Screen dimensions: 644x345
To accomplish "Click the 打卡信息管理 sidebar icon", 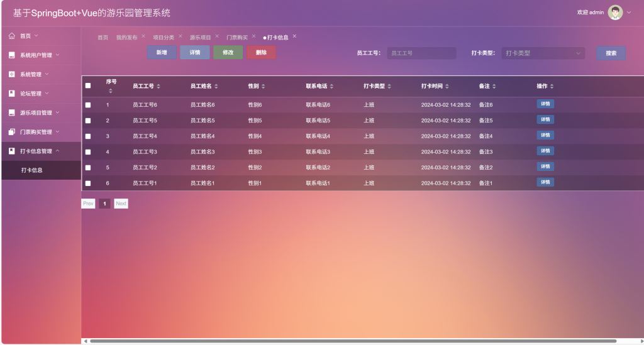I will (x=11, y=151).
